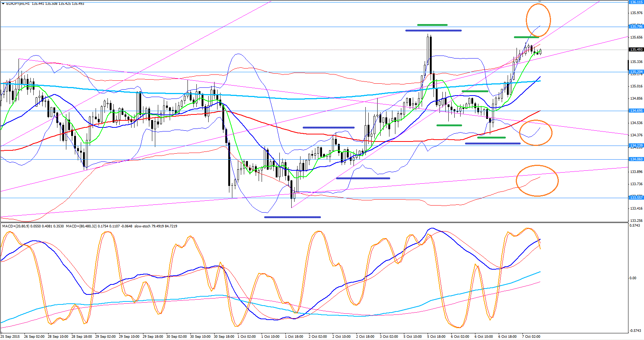
Task: Click the 2 Oct 02:00 time label
Action: pos(318,337)
